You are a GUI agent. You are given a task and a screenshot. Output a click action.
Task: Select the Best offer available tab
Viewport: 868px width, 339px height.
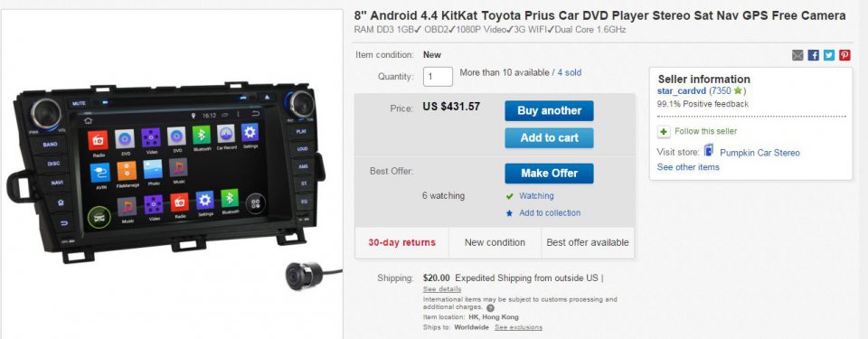[588, 242]
